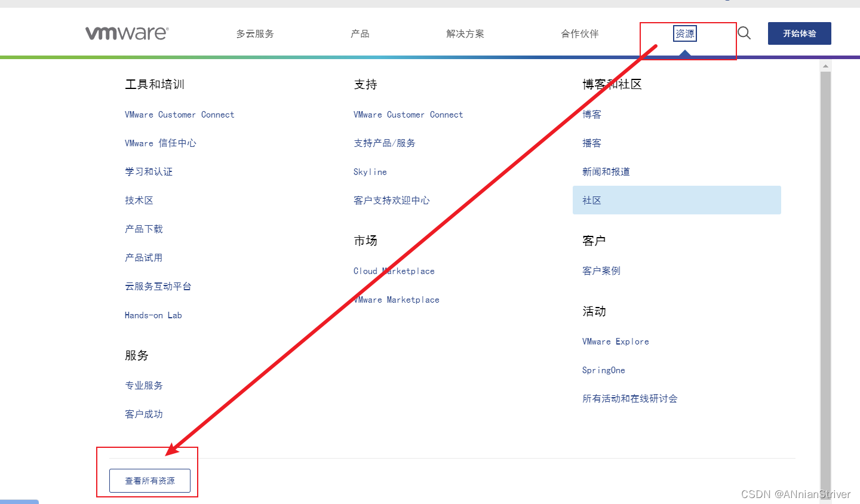860x504 pixels.
Task: Open 客户支持欢迎中心 link
Action: coord(392,201)
